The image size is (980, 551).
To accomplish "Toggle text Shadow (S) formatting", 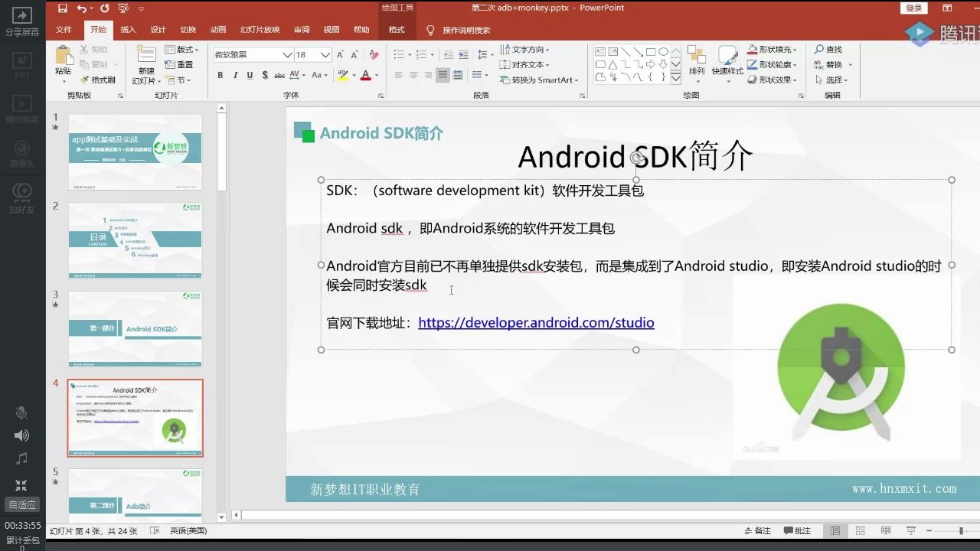I will tap(265, 75).
